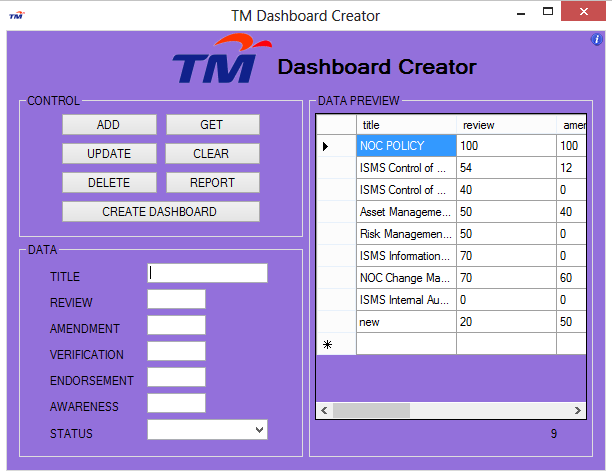Click the CLEAR button

click(212, 153)
